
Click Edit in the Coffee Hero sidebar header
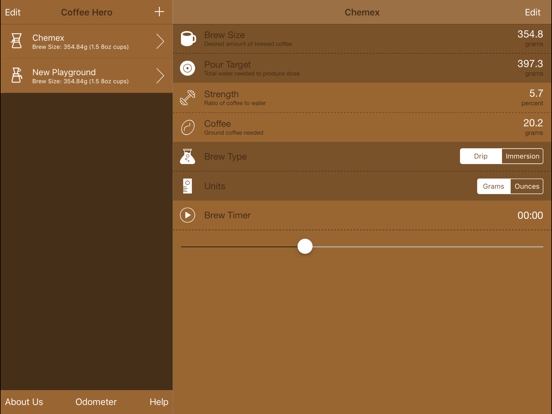(13, 12)
